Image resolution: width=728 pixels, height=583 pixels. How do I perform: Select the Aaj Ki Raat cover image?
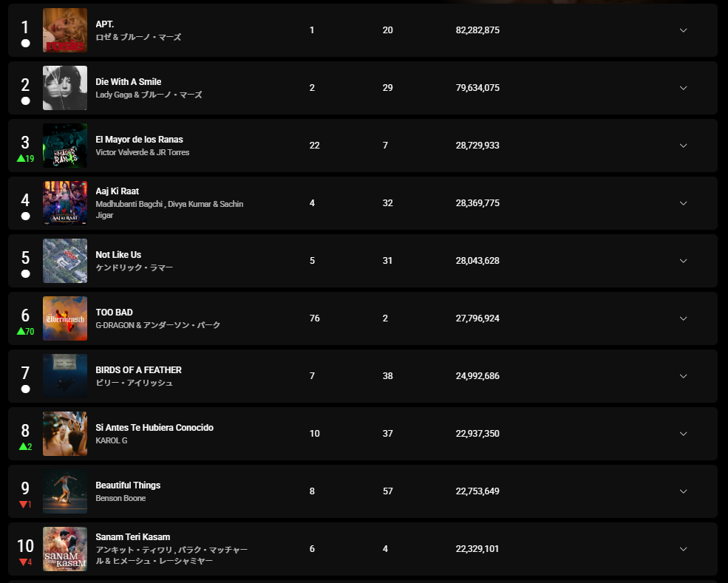pyautogui.click(x=65, y=203)
